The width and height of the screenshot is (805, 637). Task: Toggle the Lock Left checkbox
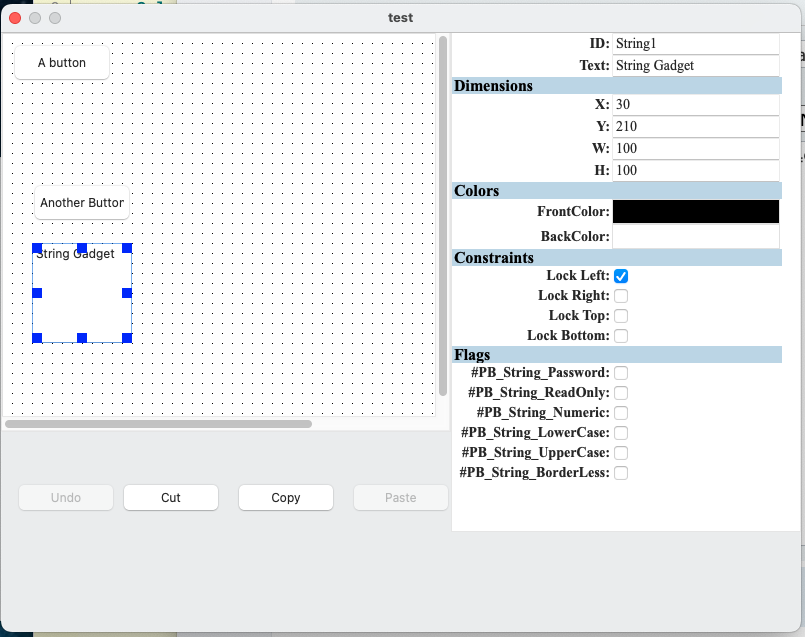pos(621,276)
